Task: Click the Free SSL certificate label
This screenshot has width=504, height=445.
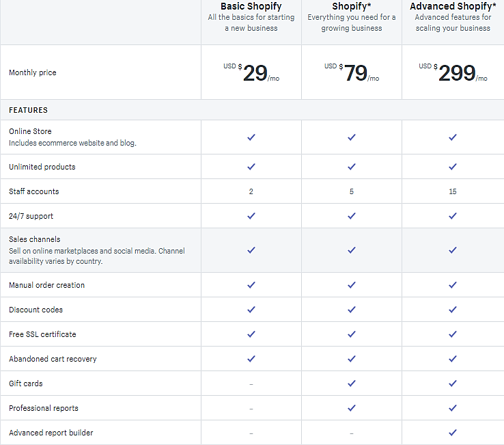Action: [x=42, y=334]
